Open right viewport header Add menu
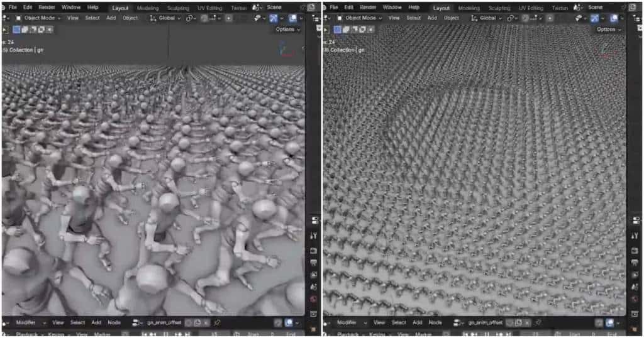 pos(432,18)
